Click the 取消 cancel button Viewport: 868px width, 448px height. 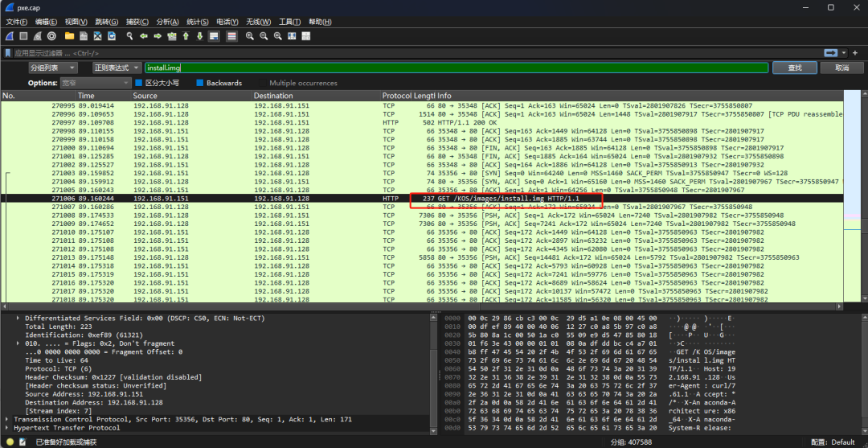click(841, 68)
